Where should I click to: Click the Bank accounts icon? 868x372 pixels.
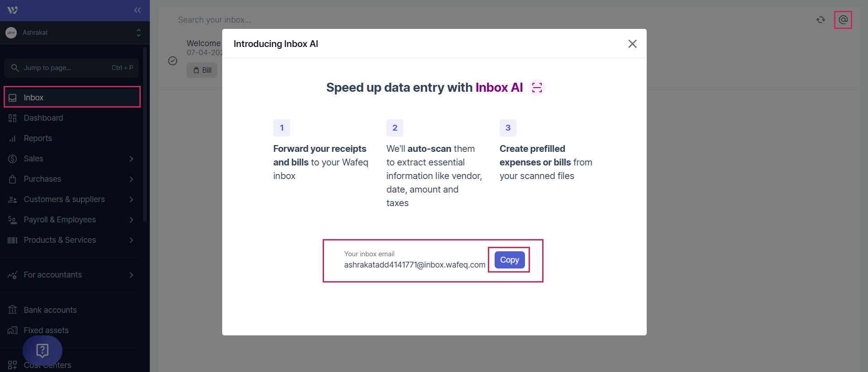[13, 310]
